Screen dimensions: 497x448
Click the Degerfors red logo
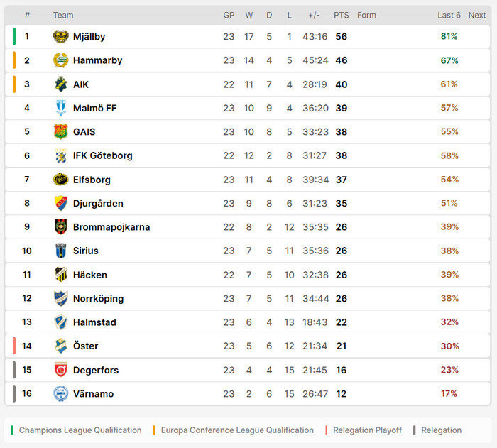click(x=60, y=370)
